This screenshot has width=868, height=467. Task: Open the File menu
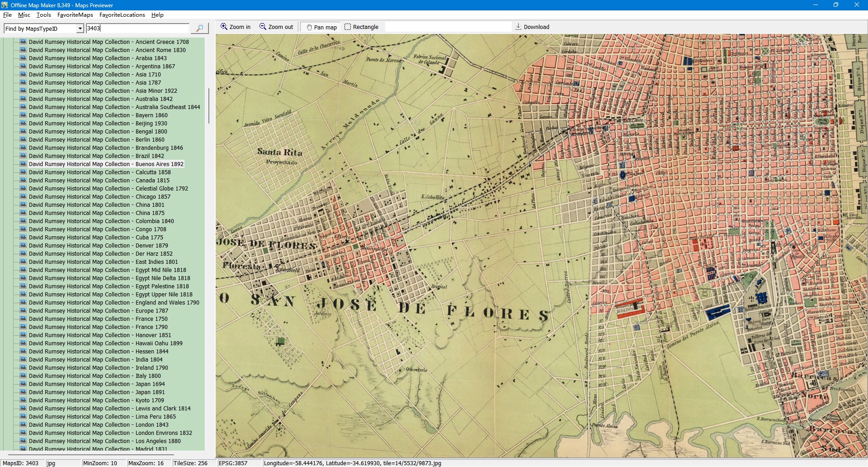point(7,15)
